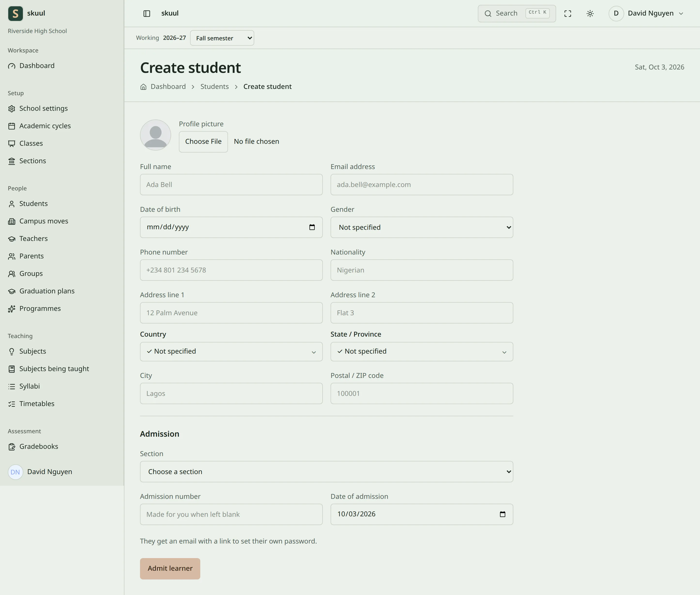Click David Nguyen at sidebar bottom
The image size is (700, 595).
coord(40,472)
